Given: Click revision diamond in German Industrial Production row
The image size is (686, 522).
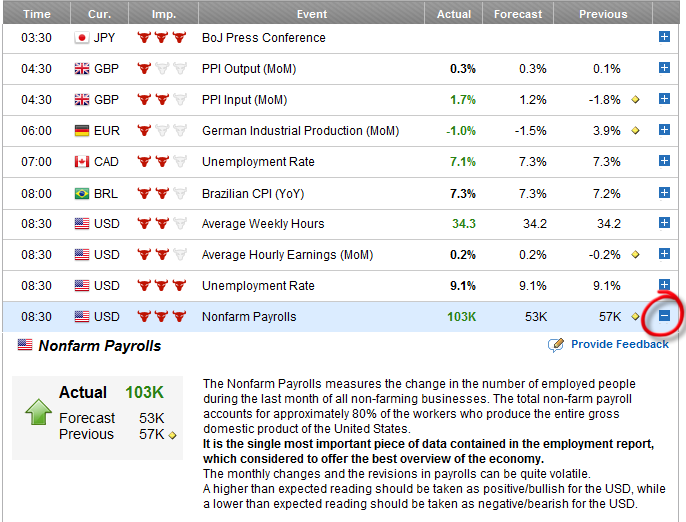Looking at the screenshot, I should coord(635,130).
